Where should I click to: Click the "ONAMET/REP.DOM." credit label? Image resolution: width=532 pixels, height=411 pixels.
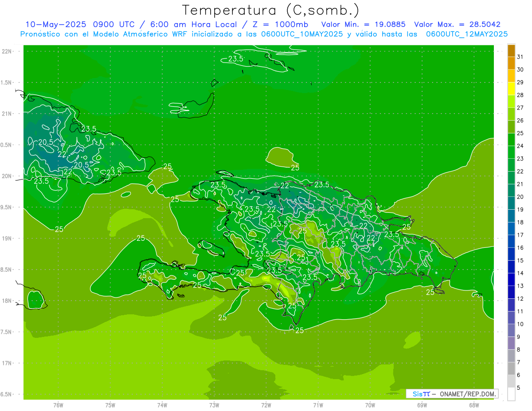[x=468, y=394]
